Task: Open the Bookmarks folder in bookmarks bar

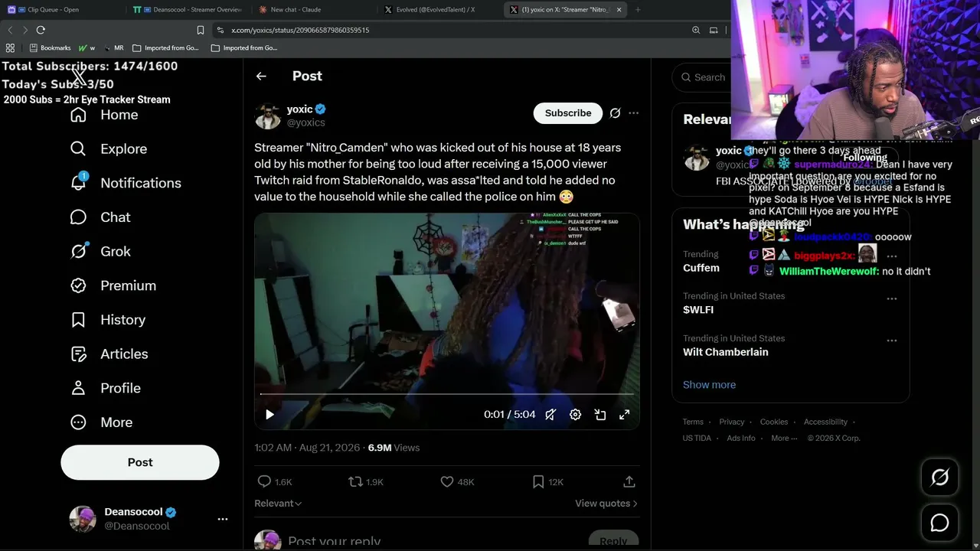Action: (x=51, y=48)
